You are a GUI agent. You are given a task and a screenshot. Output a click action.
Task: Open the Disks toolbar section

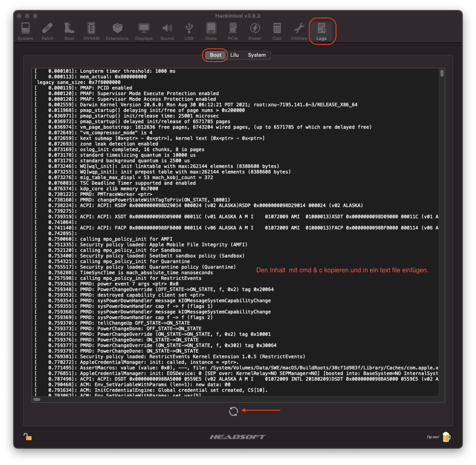(211, 31)
